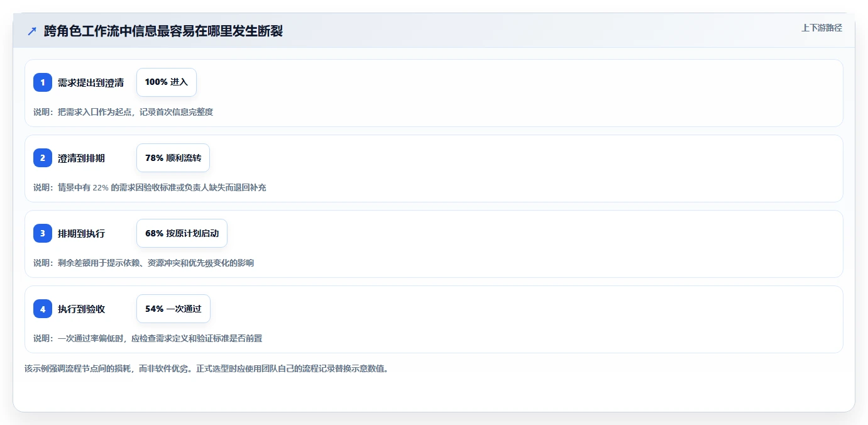Select the 澄清到排期 step title
This screenshot has width=868, height=425.
pos(81,158)
